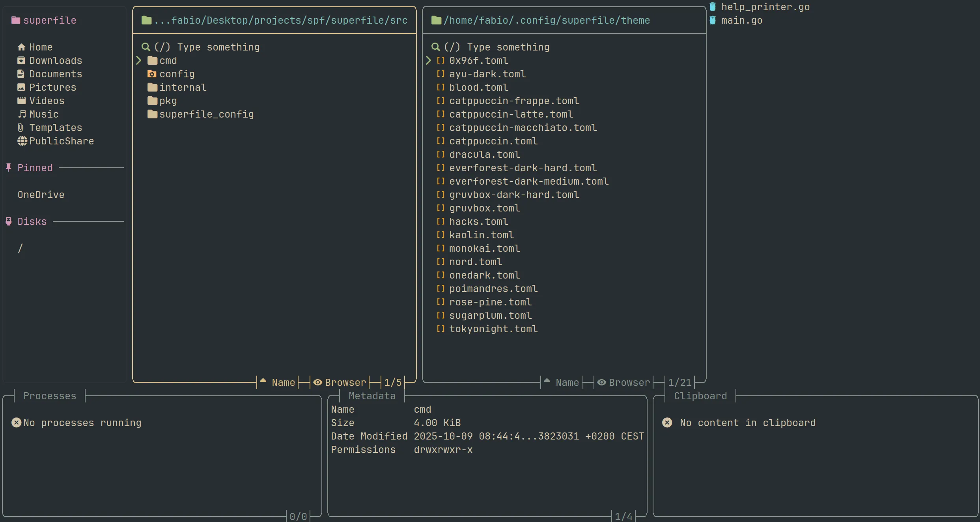Switch to the Metadata panel
Viewport: 980px width, 522px height.
[x=372, y=396]
